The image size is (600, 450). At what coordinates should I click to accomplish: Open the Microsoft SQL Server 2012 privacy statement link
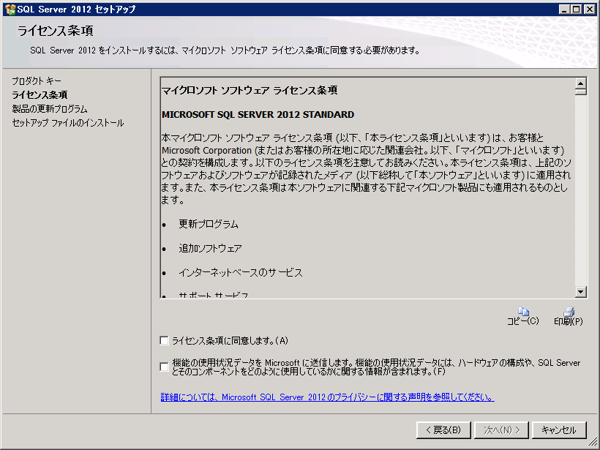[328, 397]
